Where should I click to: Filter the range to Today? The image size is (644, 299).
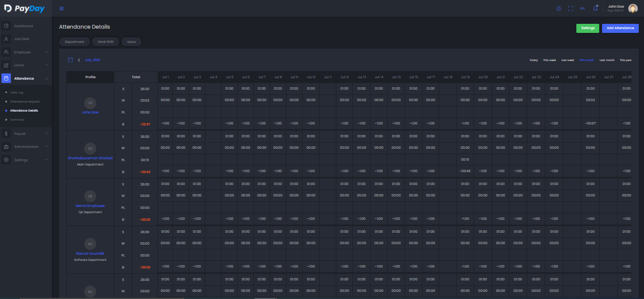(x=533, y=60)
